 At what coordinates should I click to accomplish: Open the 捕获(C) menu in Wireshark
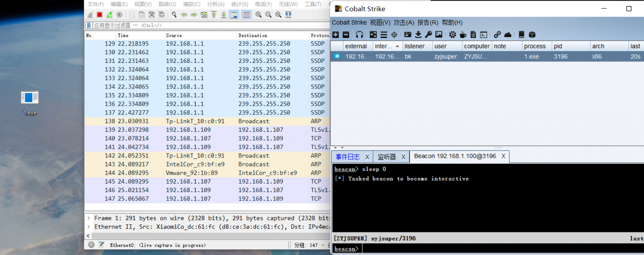coord(192,5)
